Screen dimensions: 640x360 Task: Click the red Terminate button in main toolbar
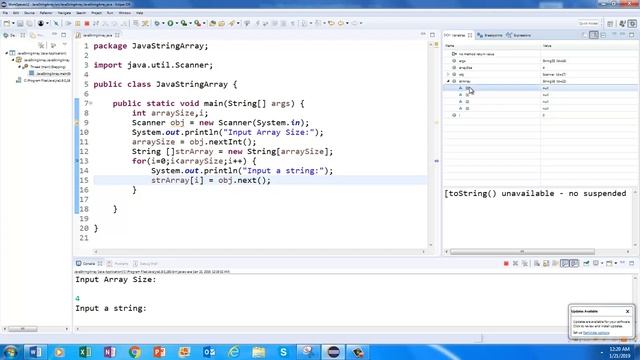(x=87, y=23)
